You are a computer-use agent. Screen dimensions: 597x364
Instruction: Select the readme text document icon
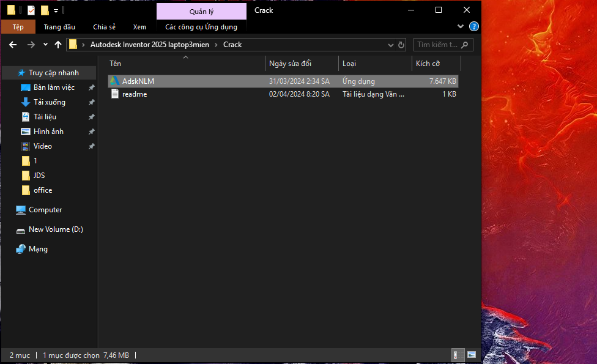click(x=114, y=94)
